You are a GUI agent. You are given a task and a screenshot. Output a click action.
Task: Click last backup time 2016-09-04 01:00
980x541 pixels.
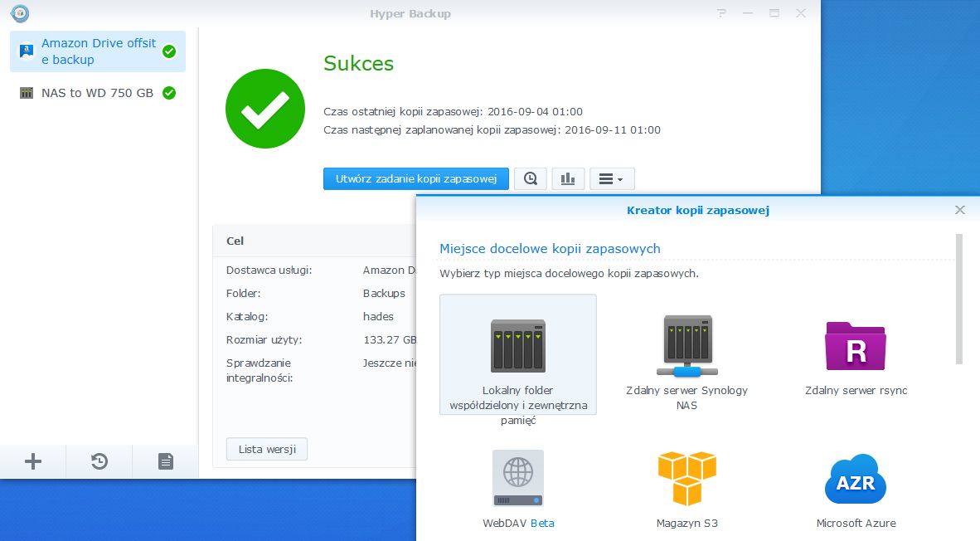[x=535, y=112]
